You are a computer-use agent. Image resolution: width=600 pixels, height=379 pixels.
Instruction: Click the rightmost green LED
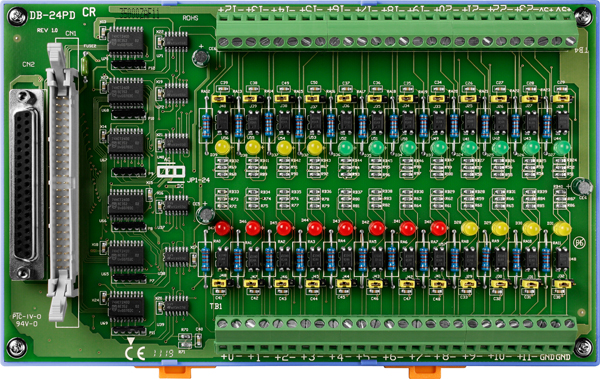pyautogui.click(x=562, y=148)
